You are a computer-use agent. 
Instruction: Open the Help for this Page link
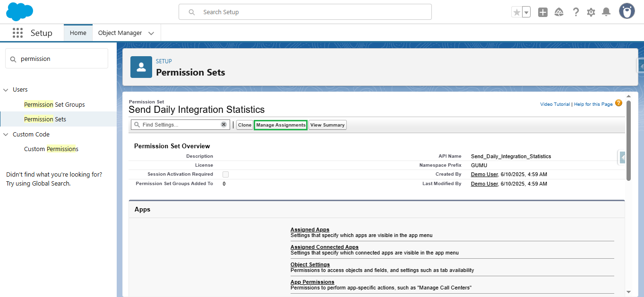(x=593, y=104)
